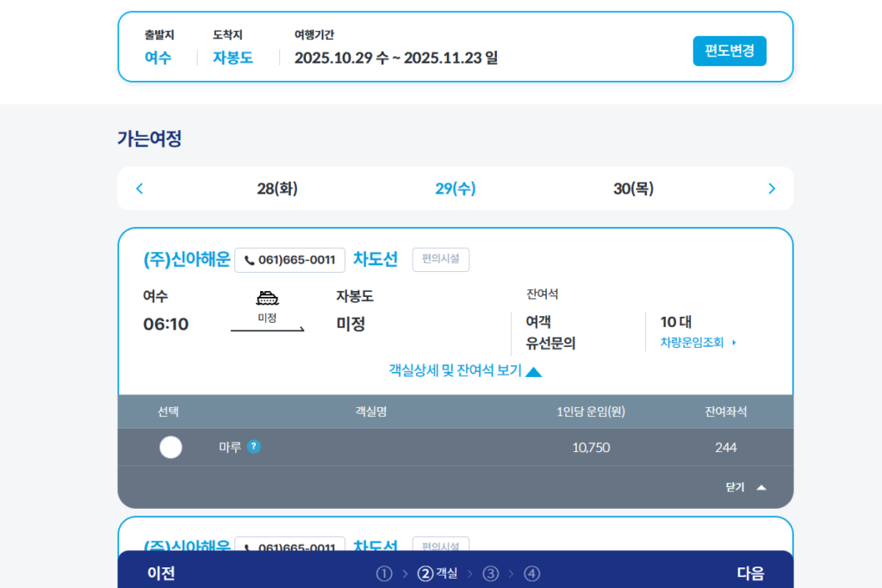Select step 2 객실 in progress bar
This screenshot has height=588, width=882.
pos(438,573)
